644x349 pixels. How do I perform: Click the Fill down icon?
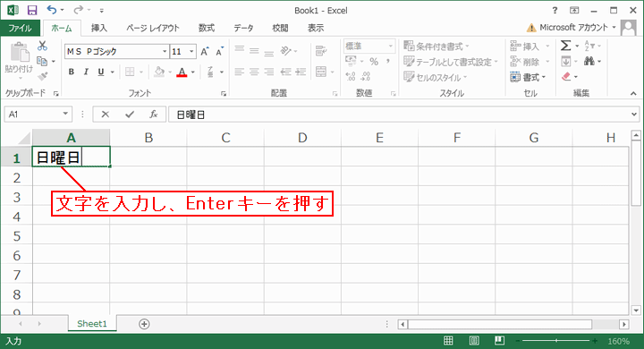click(x=566, y=61)
